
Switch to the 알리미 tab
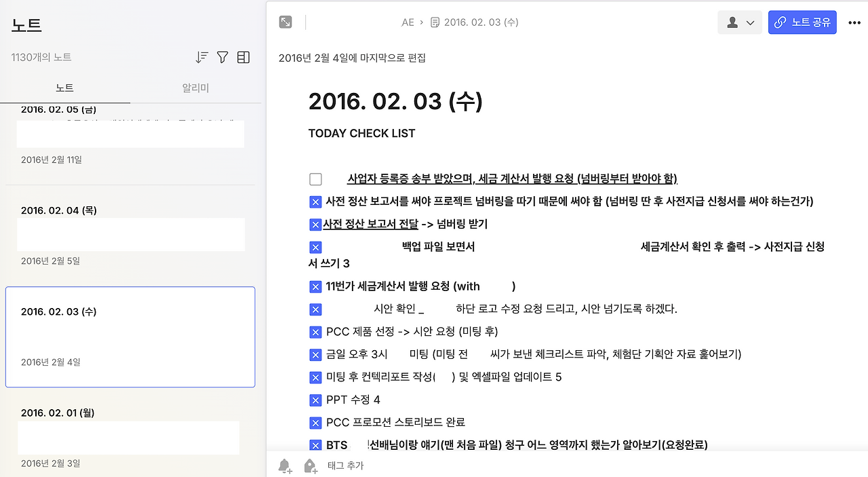coord(195,88)
